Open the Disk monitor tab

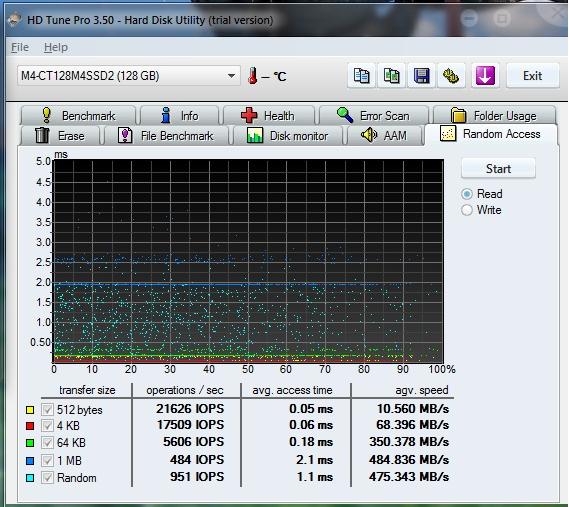(x=288, y=136)
